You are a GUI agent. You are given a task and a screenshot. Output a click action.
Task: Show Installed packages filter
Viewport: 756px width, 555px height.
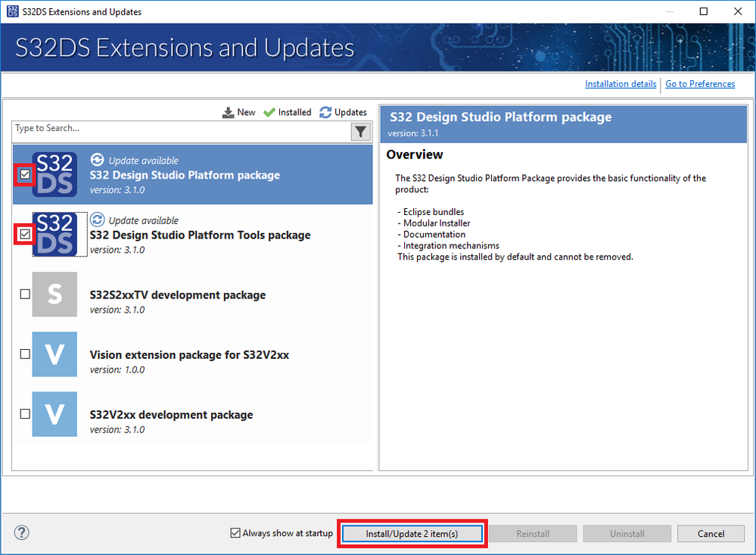coord(287,112)
